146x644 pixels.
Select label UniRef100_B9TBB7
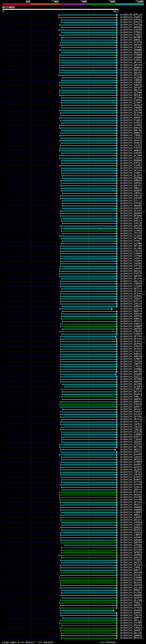coord(131,37)
